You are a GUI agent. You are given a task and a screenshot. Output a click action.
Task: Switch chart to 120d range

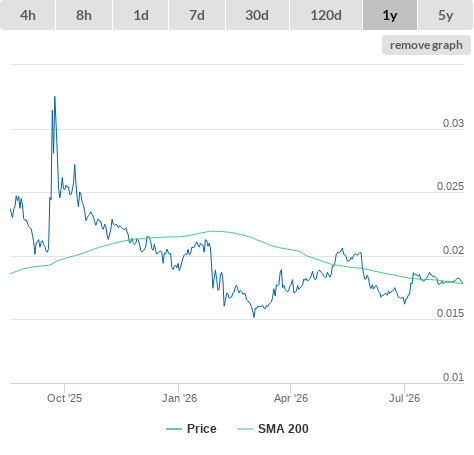(x=326, y=15)
